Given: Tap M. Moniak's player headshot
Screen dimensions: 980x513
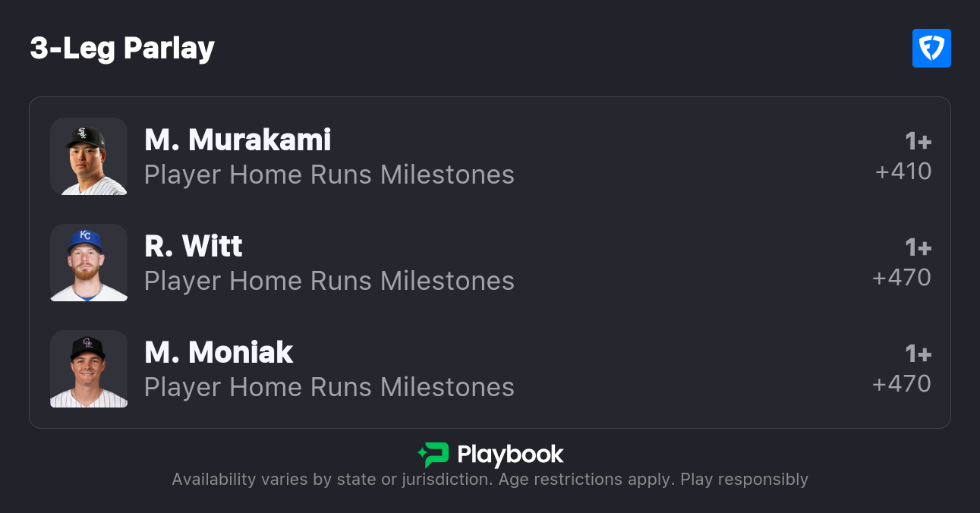Looking at the screenshot, I should pos(89,369).
